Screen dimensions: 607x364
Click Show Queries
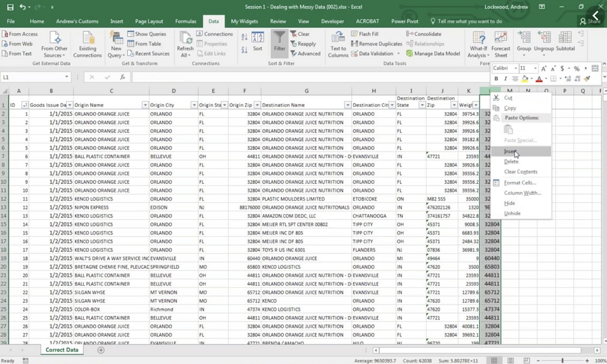(x=147, y=34)
